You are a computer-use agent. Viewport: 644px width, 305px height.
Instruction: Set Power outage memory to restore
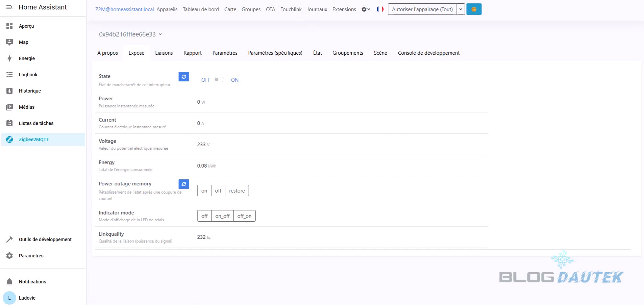pyautogui.click(x=237, y=191)
